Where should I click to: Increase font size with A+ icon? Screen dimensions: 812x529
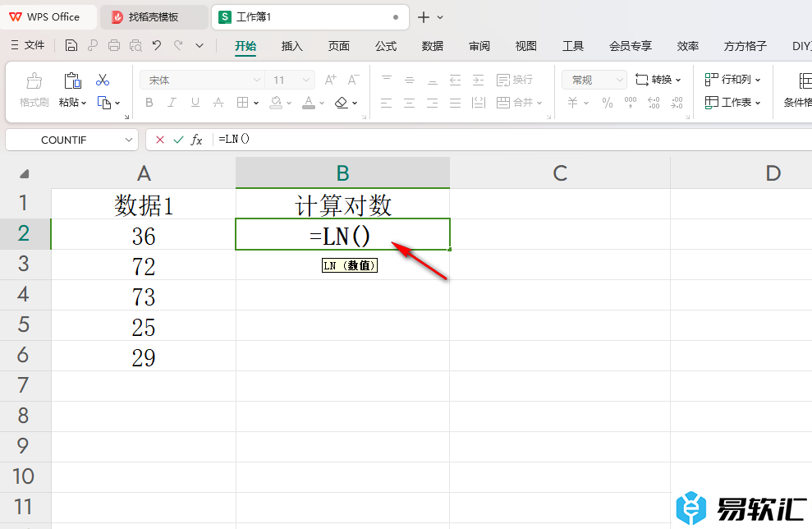pyautogui.click(x=330, y=80)
